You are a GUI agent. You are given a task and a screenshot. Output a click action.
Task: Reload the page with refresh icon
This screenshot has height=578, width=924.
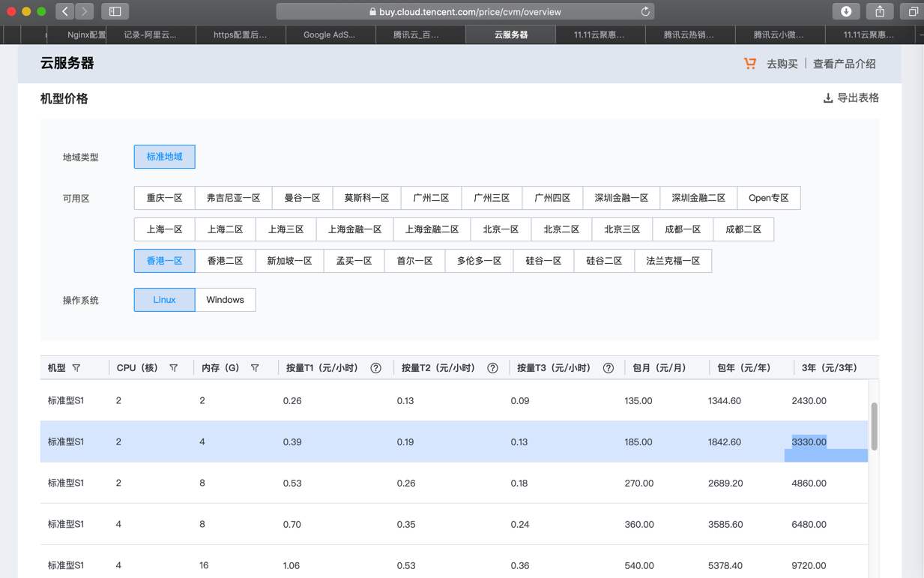(x=645, y=11)
